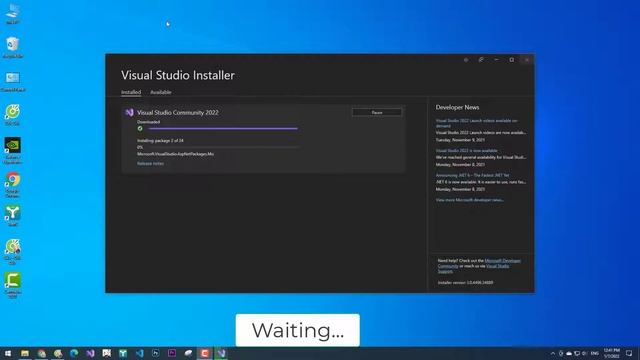Open installer settings gear icon in title bar
This screenshot has width=640, height=360.
click(466, 60)
